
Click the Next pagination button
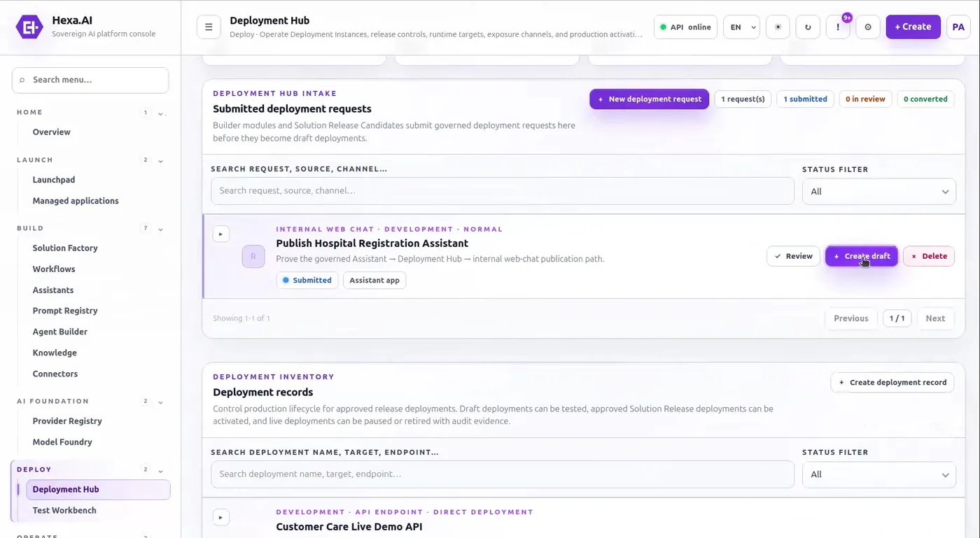(935, 318)
